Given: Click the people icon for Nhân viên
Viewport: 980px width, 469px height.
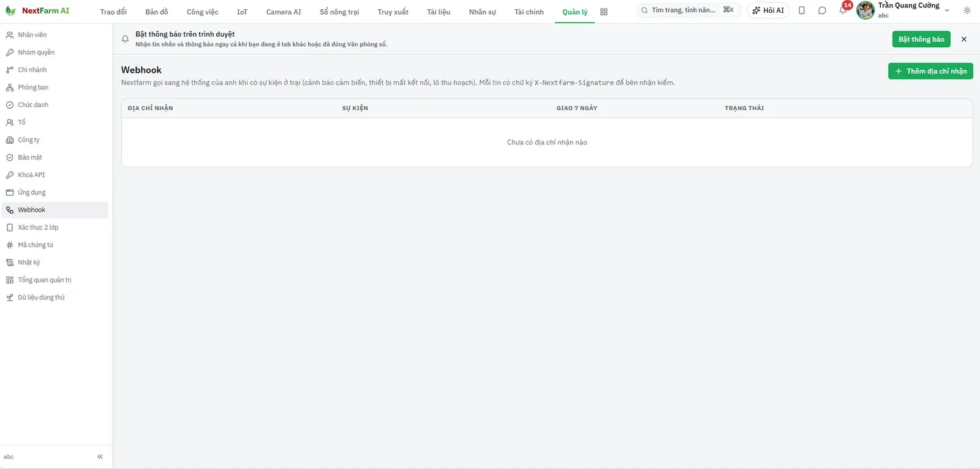Looking at the screenshot, I should pos(10,35).
